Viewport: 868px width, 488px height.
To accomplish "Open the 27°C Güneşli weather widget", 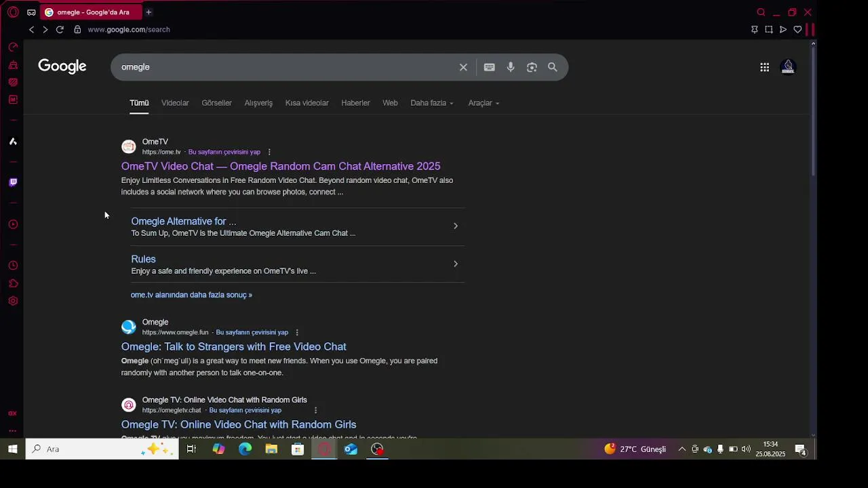I will (635, 449).
